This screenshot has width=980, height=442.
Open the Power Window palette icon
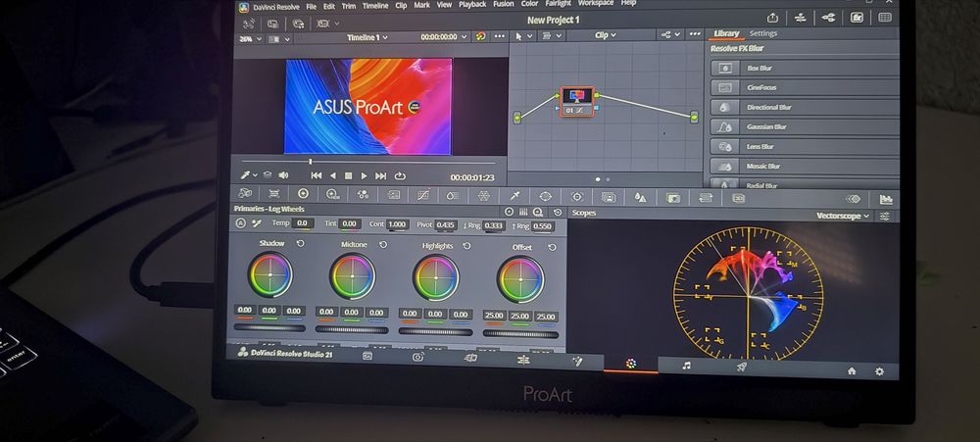pyautogui.click(x=546, y=196)
